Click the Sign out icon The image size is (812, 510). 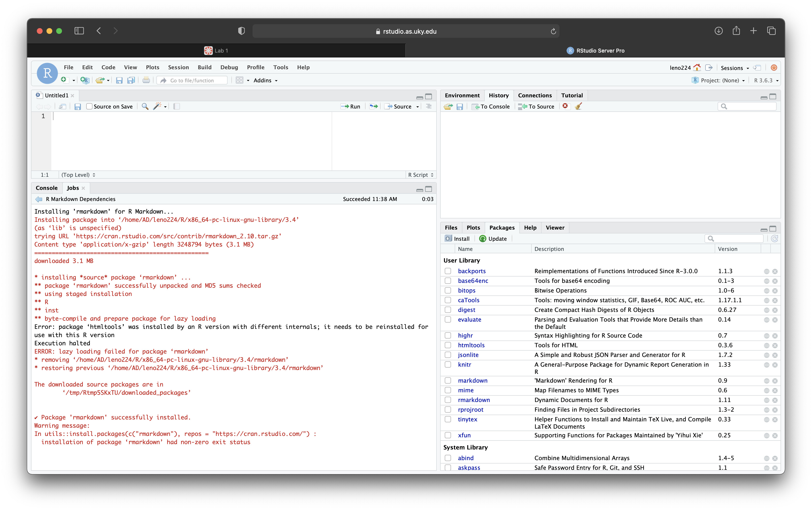[709, 68]
